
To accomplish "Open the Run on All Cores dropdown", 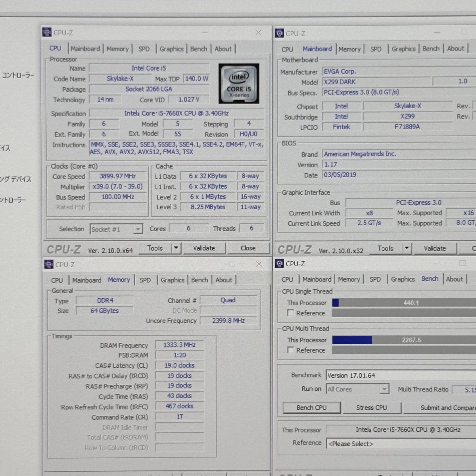I will tap(357, 389).
